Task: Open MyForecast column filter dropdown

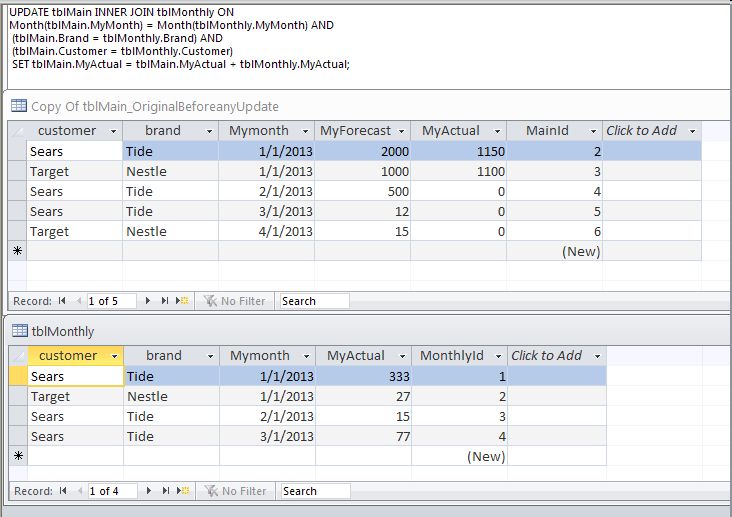Action: point(401,132)
